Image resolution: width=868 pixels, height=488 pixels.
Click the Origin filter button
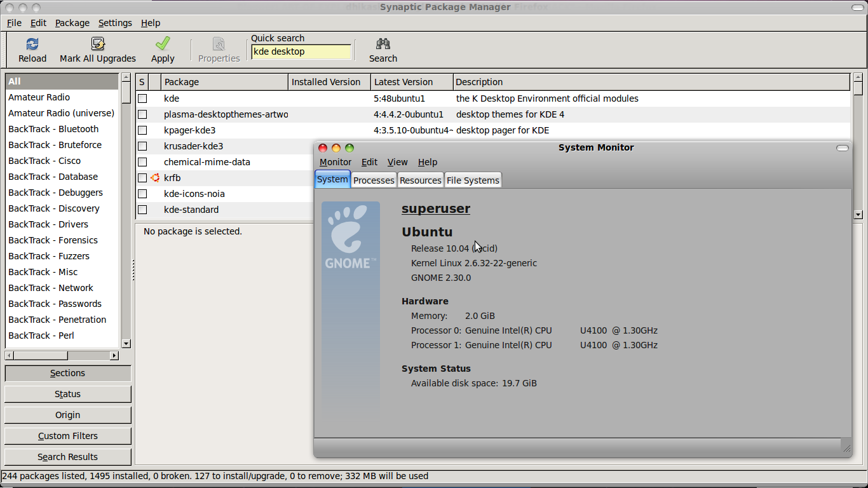[68, 415]
